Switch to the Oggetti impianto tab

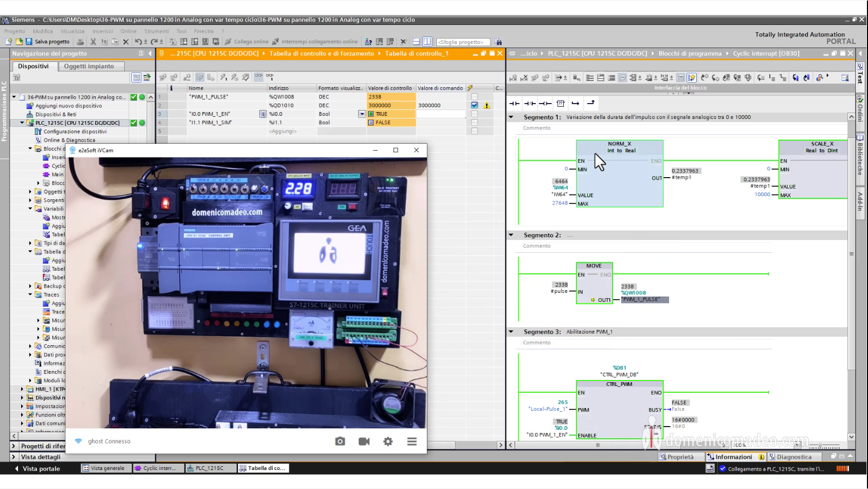point(89,66)
